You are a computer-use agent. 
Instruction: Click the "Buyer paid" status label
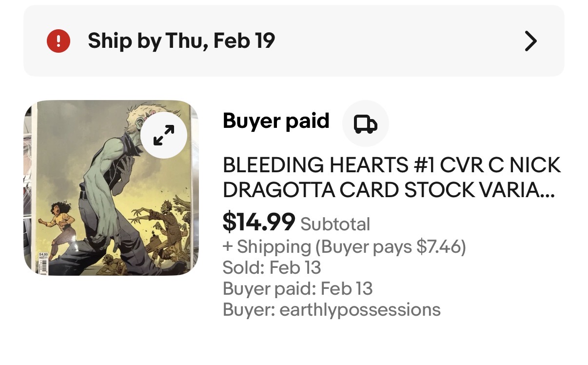click(276, 121)
